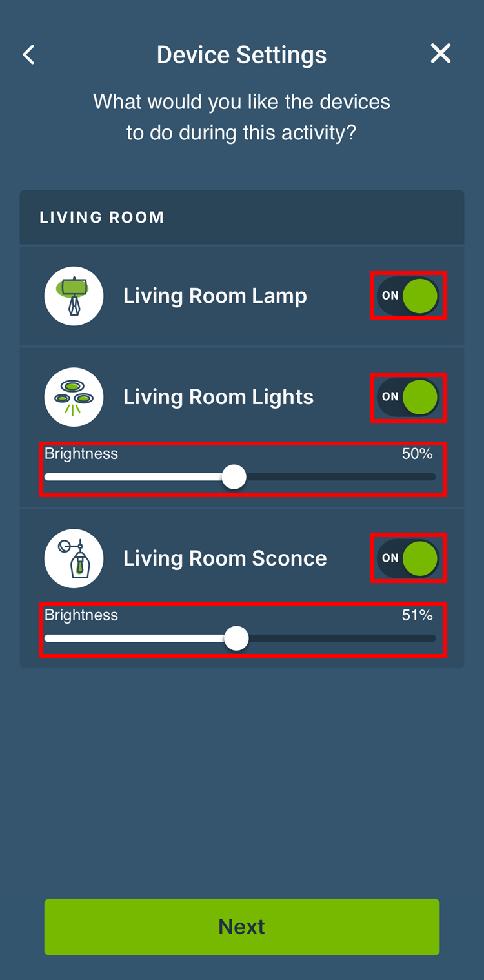Click the Device Settings title

[x=241, y=55]
